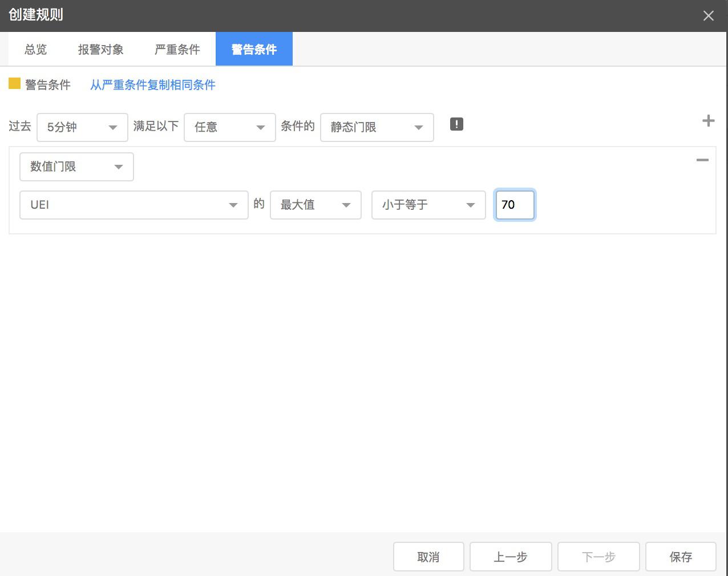Click the 创建规则 dialog title
Screen dimensions: 728x576
coord(35,15)
